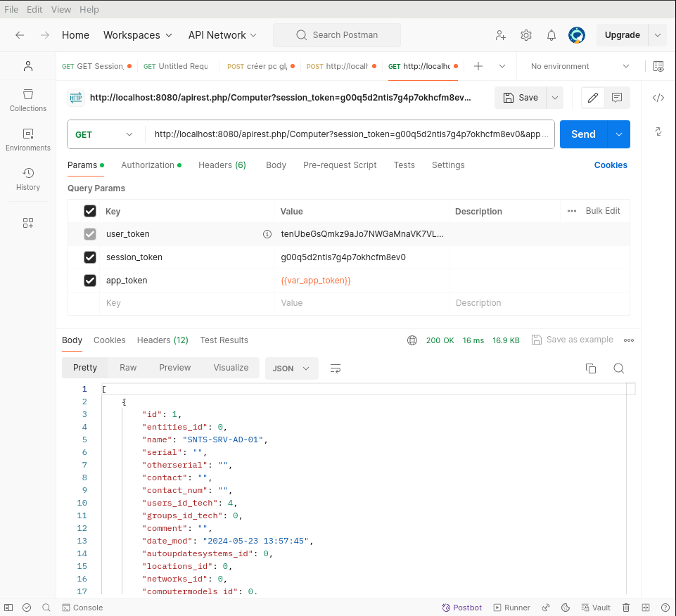This screenshot has width=676, height=616.
Task: Expand the API Network dropdown
Action: (x=222, y=35)
